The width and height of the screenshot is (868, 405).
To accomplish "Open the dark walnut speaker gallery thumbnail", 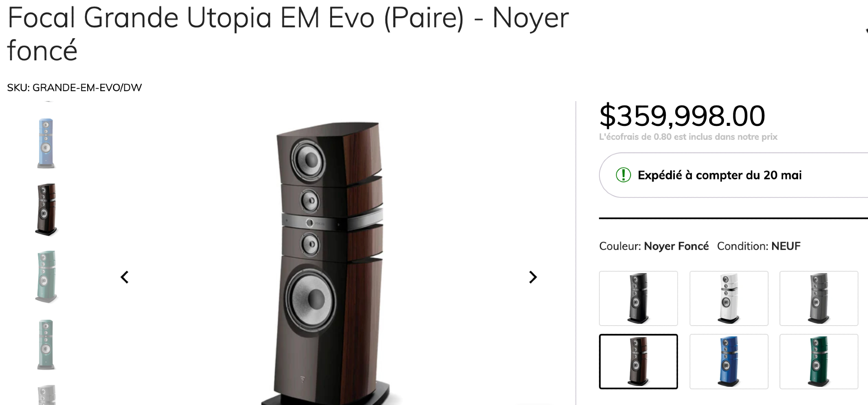I will [46, 210].
